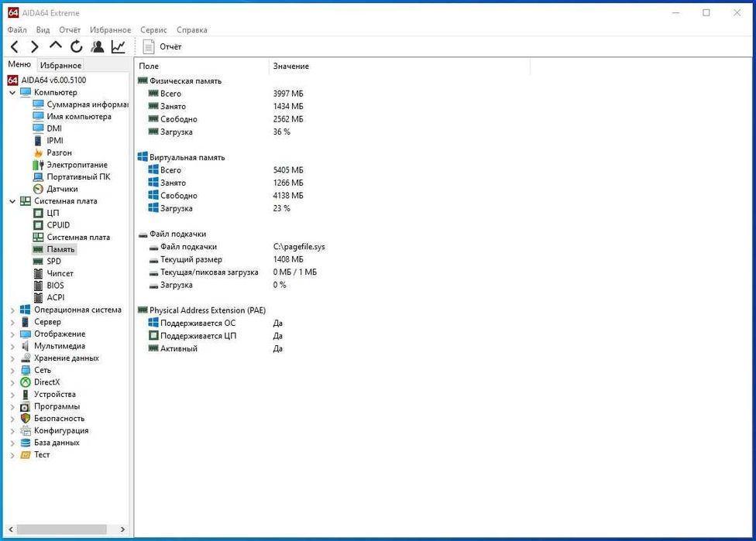
Task: Select the DMI monitor icon
Action: 38,128
